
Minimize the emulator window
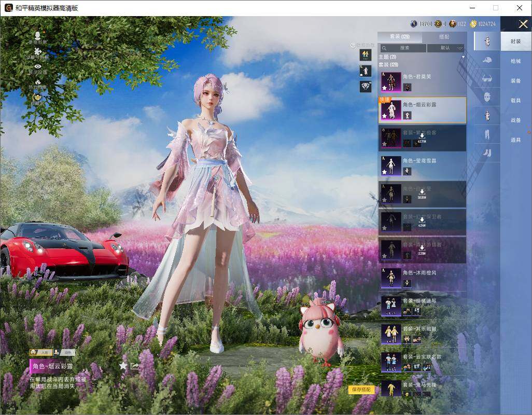(x=472, y=8)
